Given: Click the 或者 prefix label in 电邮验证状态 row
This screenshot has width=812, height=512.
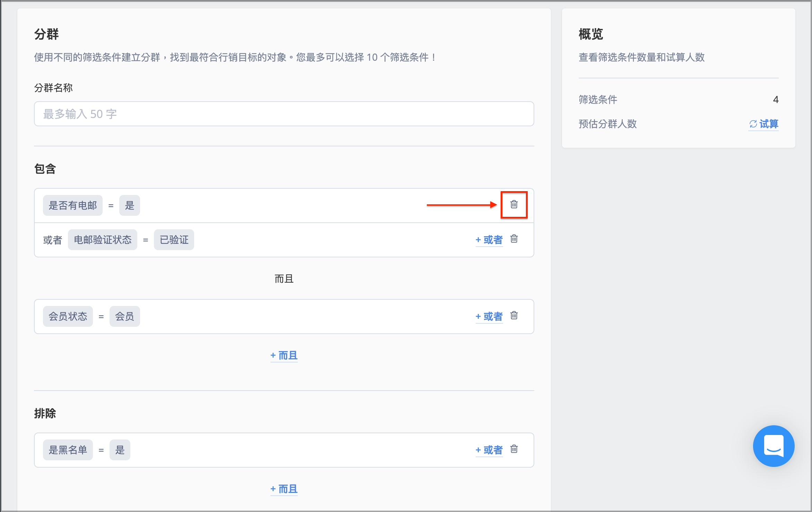Looking at the screenshot, I should click(x=53, y=240).
